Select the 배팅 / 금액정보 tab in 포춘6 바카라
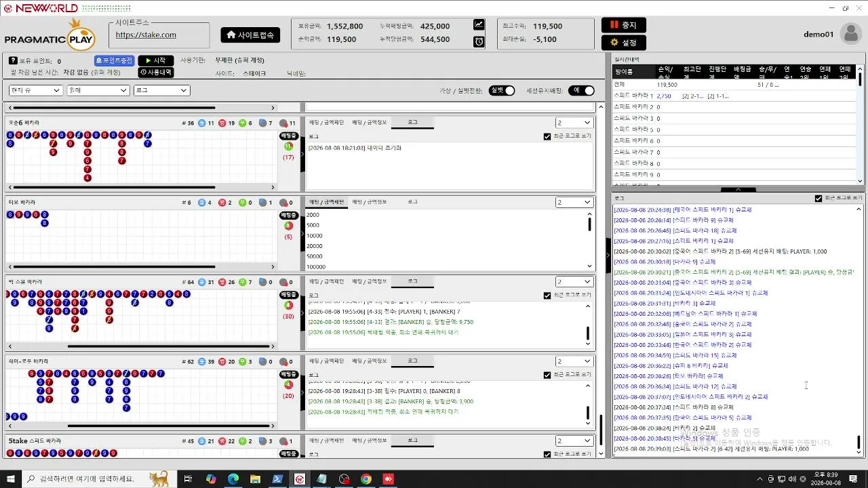The width and height of the screenshot is (868, 488). (370, 123)
